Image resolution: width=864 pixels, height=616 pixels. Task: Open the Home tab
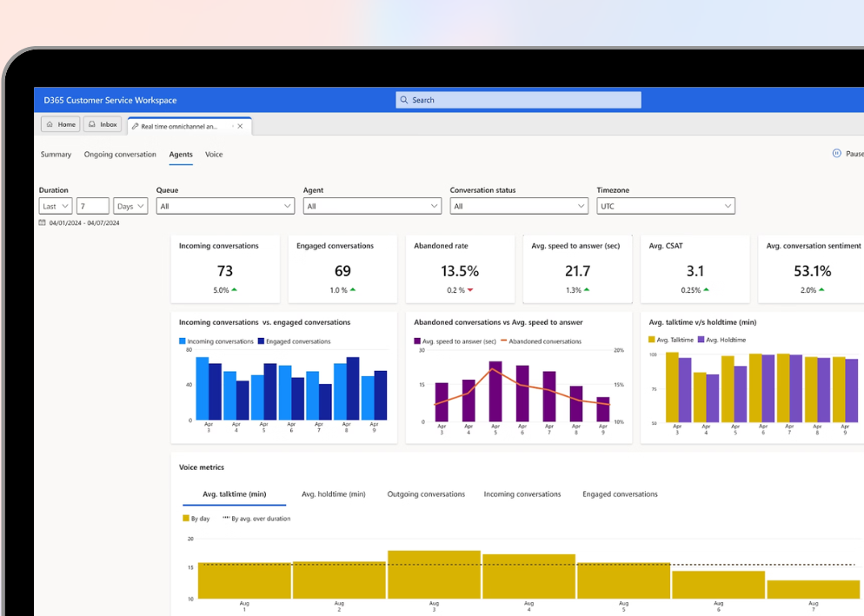61,124
